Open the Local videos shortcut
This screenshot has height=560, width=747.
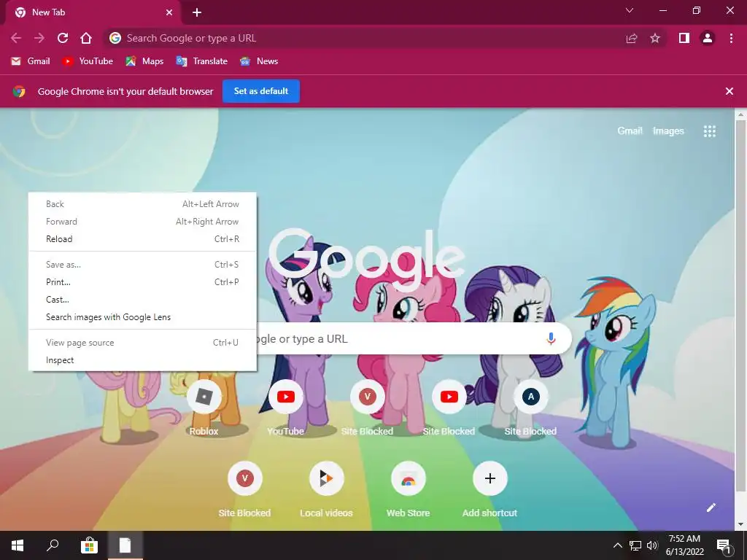click(326, 490)
